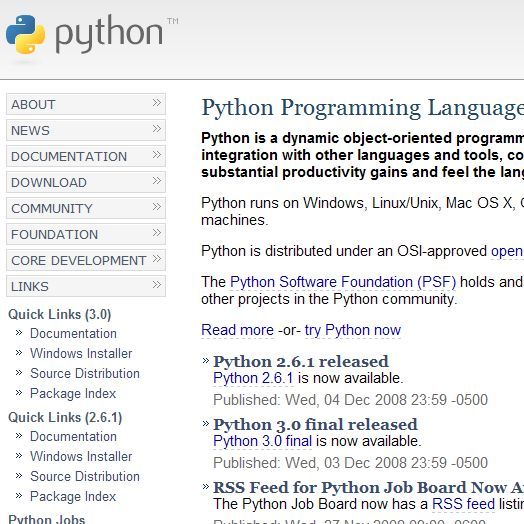Image resolution: width=524 pixels, height=524 pixels.
Task: Click the Quick Links (3.0) heading
Action: 59,314
